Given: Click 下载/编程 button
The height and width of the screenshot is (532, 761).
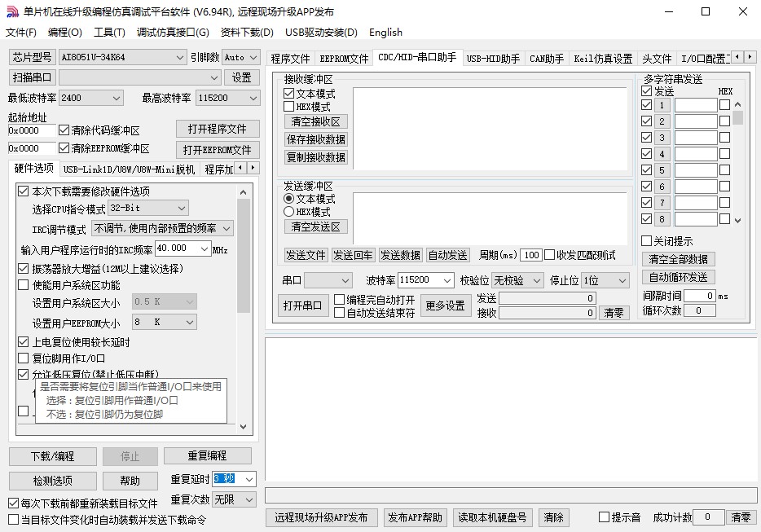Looking at the screenshot, I should click(52, 456).
